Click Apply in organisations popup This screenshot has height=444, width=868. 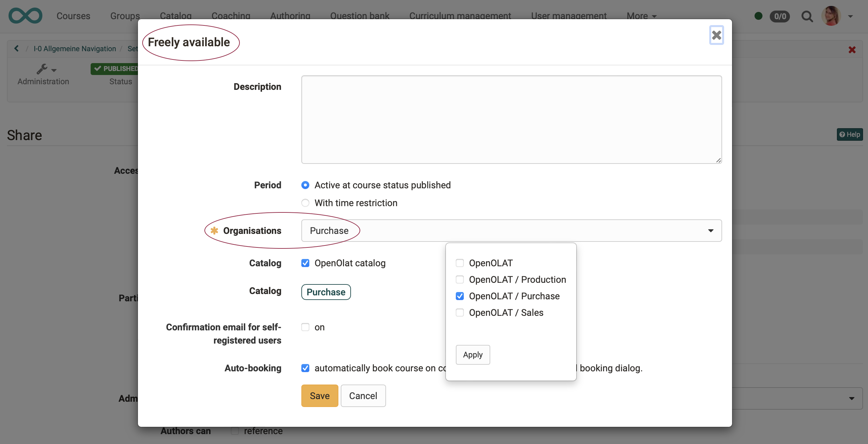pyautogui.click(x=472, y=354)
